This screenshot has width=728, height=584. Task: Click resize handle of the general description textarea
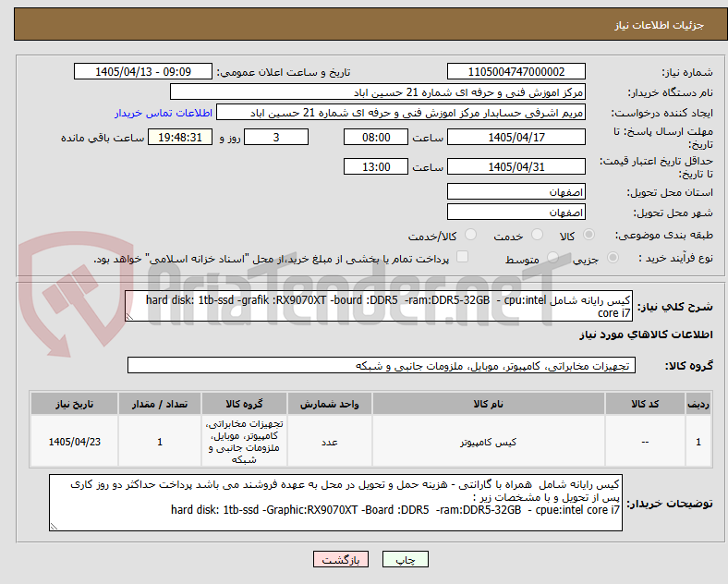(x=129, y=317)
